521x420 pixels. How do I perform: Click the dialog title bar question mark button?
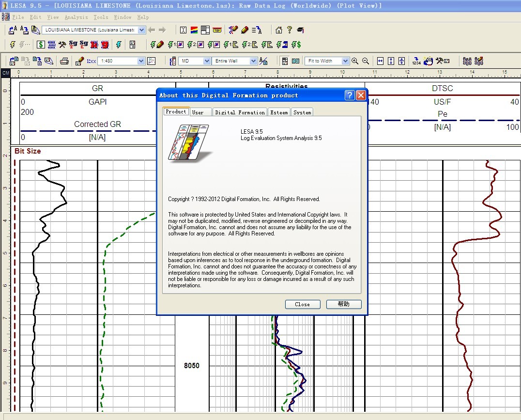click(x=350, y=95)
